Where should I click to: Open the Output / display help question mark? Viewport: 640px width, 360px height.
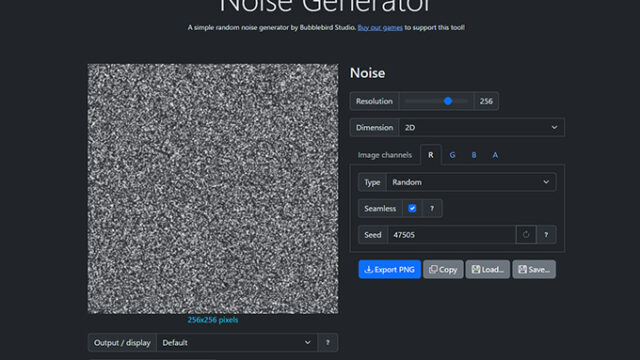(327, 343)
